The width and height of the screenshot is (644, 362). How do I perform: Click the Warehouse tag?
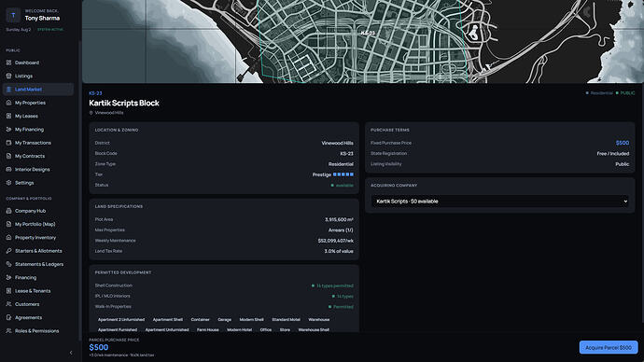click(x=318, y=320)
